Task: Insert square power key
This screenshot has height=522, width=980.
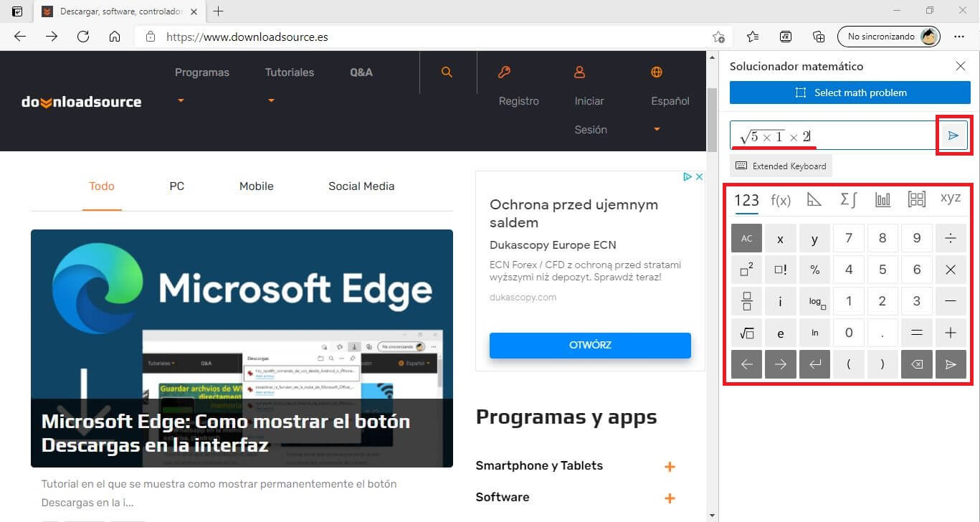Action: 746,270
